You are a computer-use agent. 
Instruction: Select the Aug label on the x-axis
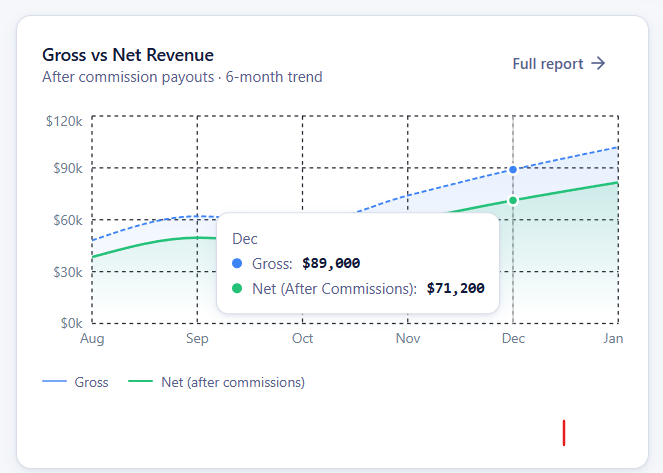[x=92, y=339]
